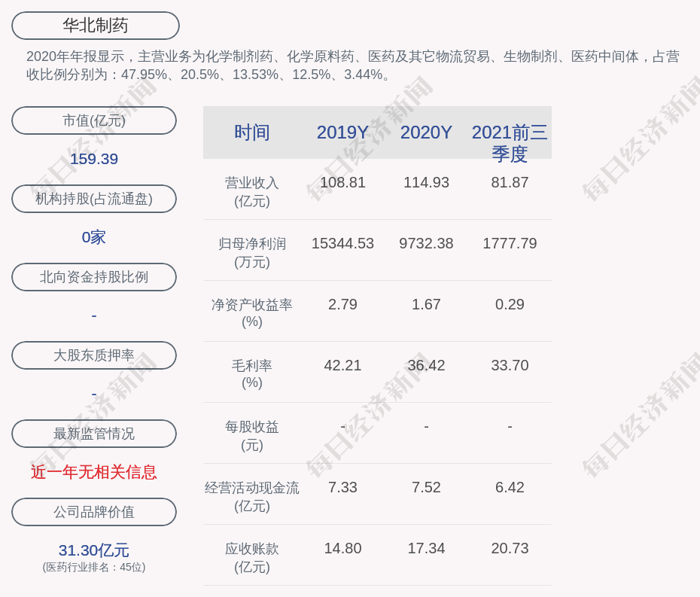The image size is (700, 597).
Task: Click the 归母净利润(万元) row label
Action: tap(251, 253)
